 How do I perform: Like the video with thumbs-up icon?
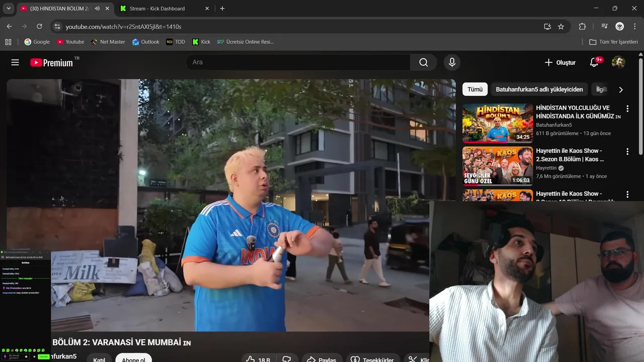tap(258, 359)
